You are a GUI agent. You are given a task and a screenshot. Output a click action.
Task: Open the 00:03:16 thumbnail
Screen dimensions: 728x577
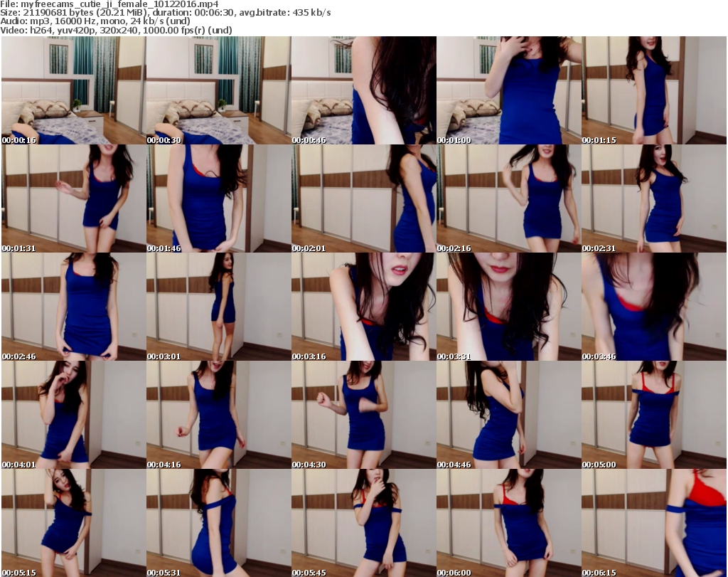point(363,307)
